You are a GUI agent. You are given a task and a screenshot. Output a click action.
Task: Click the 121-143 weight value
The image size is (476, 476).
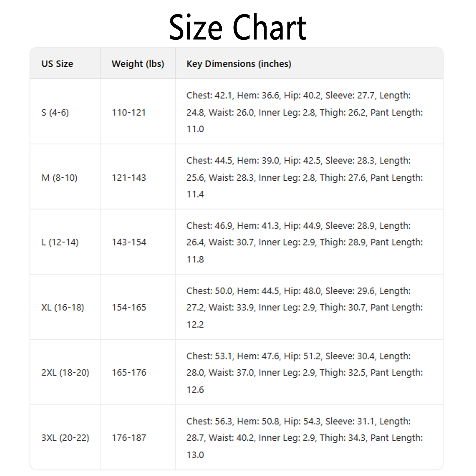tap(129, 178)
